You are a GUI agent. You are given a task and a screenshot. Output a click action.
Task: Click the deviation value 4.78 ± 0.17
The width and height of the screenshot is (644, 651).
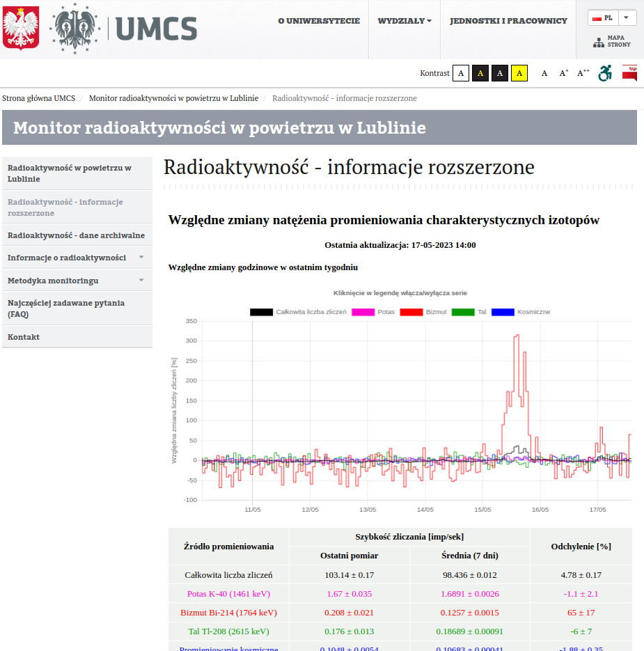(581, 575)
